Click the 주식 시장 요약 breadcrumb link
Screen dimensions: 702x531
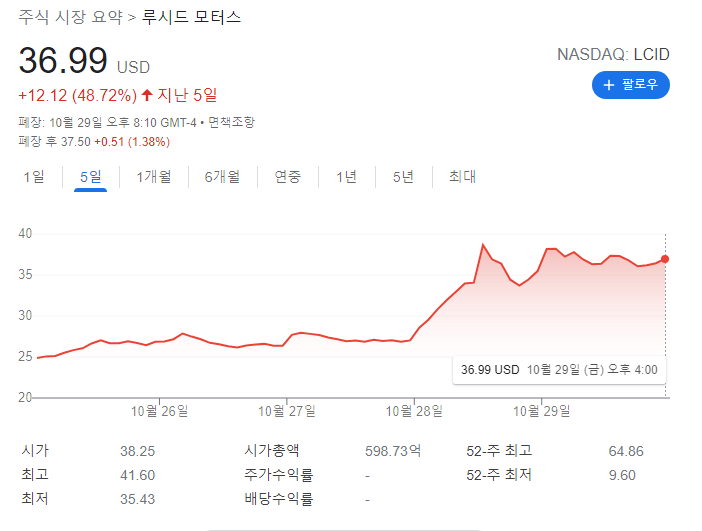70,17
